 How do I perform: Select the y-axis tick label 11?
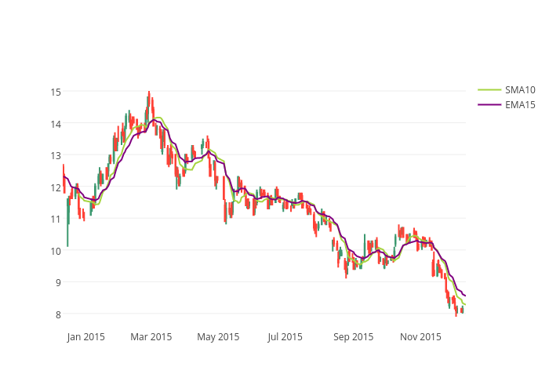tap(56, 219)
